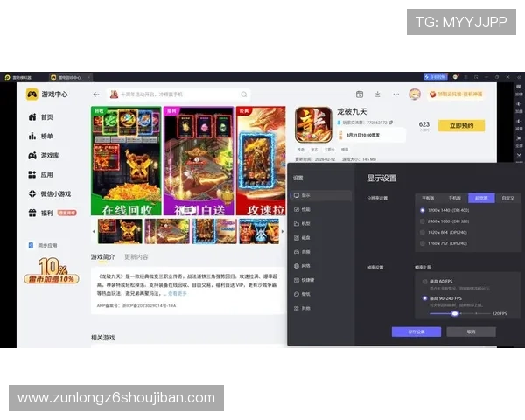Click volume up on emulator right toolbar
The height and width of the screenshot is (420, 525).
519,107
